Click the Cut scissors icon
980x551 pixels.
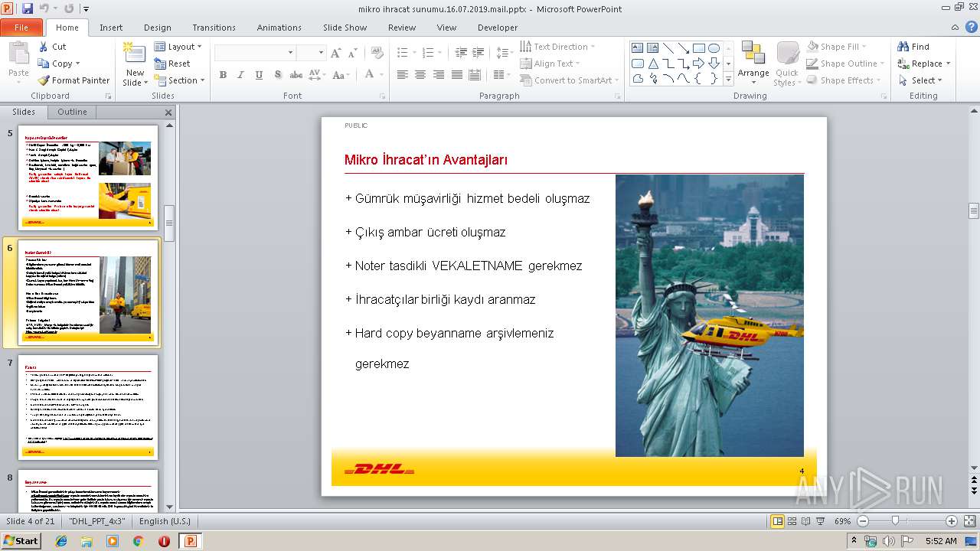click(x=43, y=47)
